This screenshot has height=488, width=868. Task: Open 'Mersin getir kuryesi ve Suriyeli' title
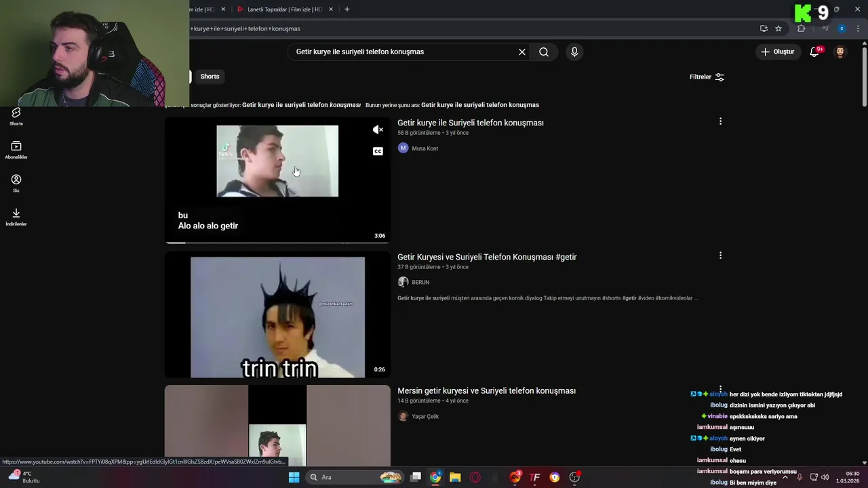(x=486, y=391)
